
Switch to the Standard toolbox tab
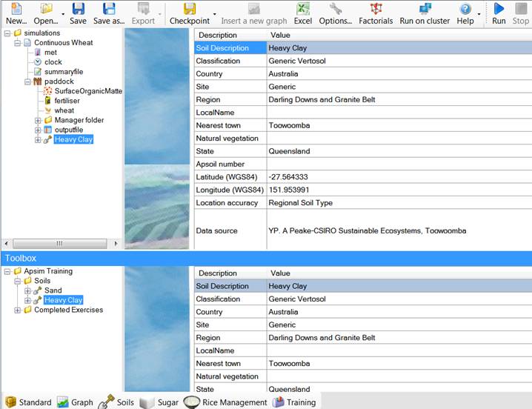(x=28, y=402)
